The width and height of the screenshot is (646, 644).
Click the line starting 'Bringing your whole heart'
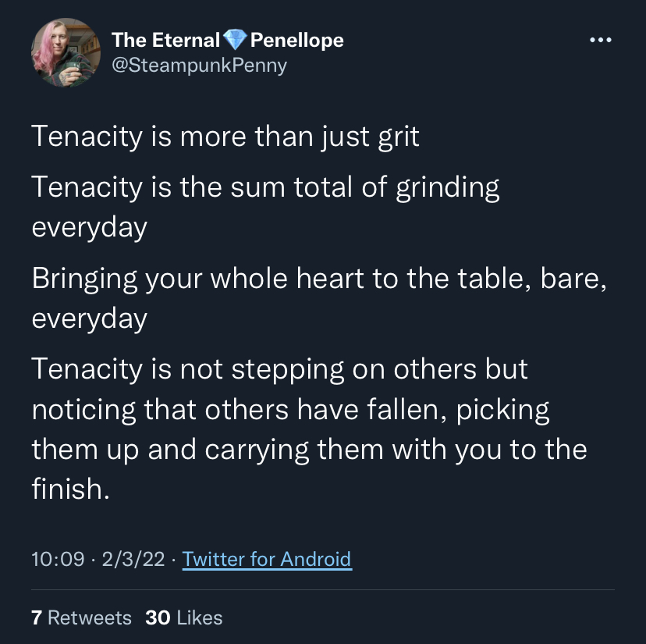pos(319,279)
